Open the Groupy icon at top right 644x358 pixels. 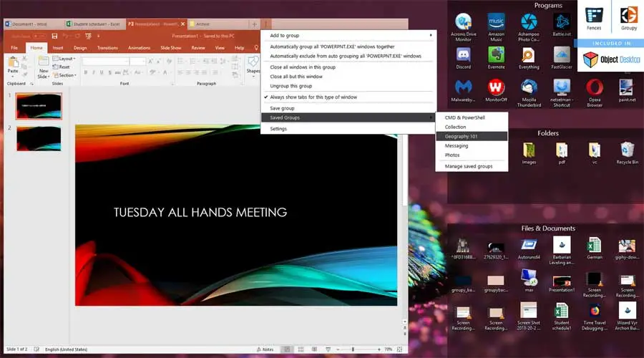(x=628, y=19)
